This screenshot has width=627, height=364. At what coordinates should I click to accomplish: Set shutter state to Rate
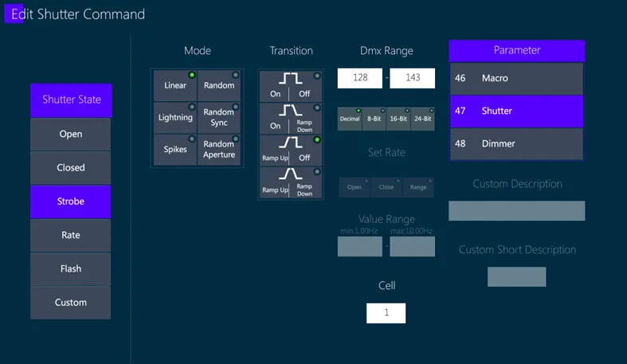tap(71, 235)
